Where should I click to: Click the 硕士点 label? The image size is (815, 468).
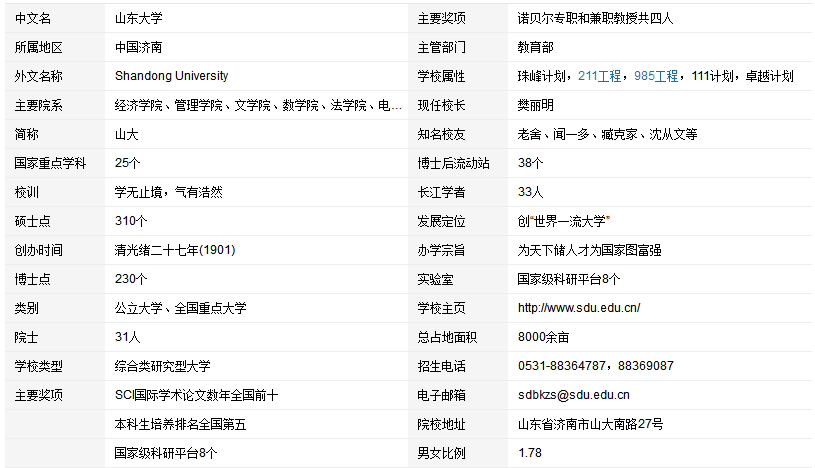coord(33,222)
